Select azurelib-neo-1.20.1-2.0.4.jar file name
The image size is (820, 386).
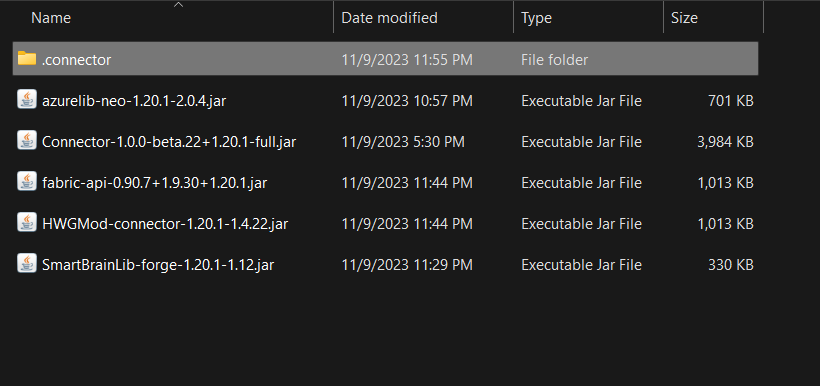(134, 101)
